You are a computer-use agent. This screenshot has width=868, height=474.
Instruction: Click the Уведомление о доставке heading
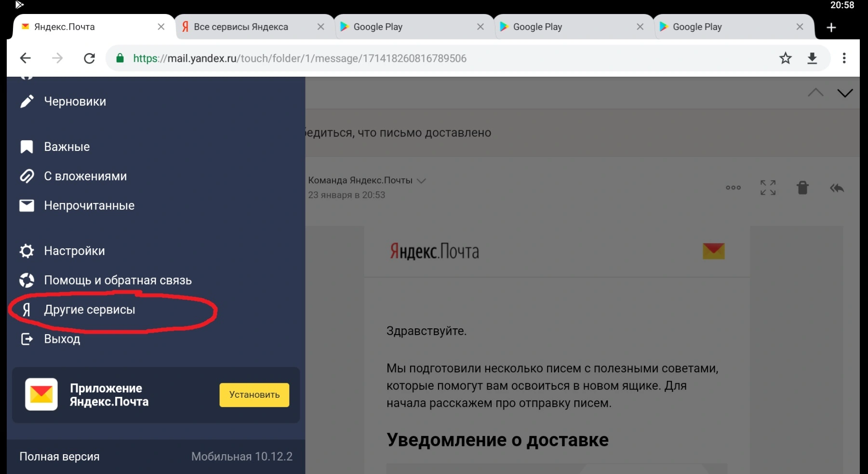click(497, 440)
